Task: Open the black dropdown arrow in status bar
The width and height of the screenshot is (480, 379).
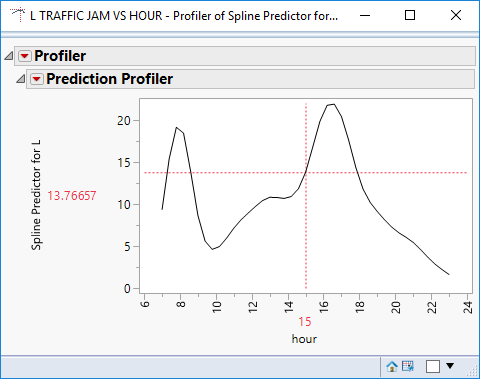Action: (450, 366)
